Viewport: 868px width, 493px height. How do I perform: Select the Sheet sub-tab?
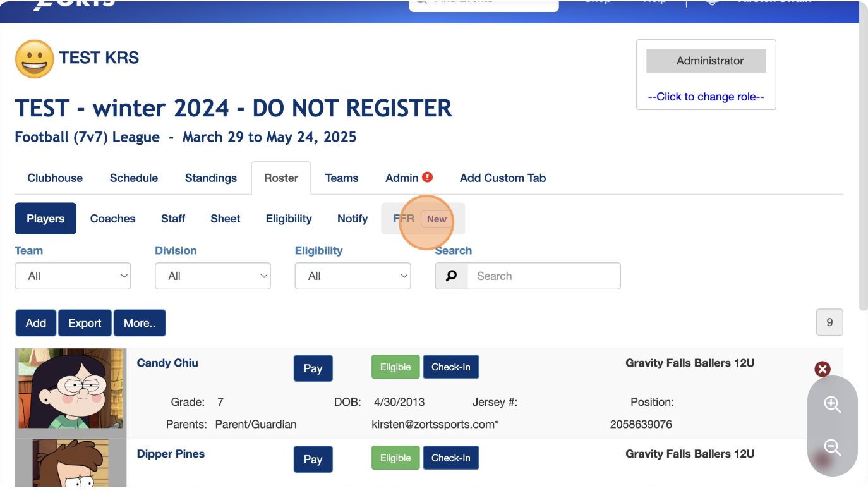[226, 219]
